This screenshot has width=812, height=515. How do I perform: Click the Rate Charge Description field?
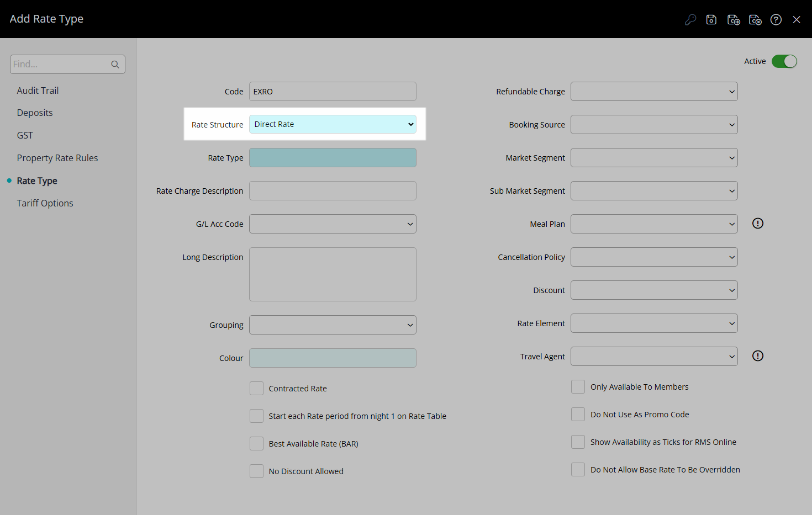point(333,191)
